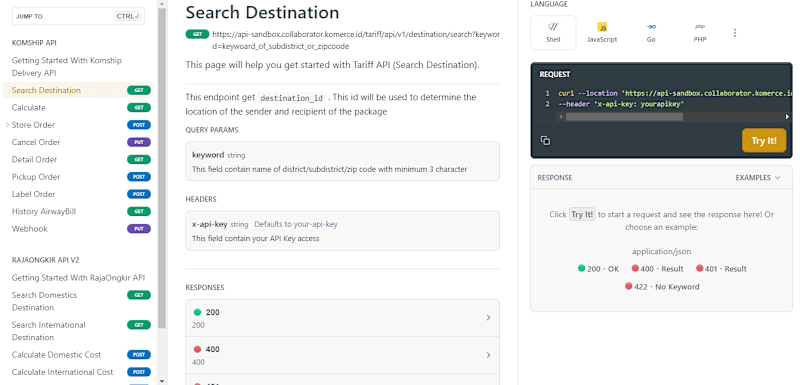Screen dimensions: 800x385
Task: Choose the 422 - No Keyword example
Action: 662,287
